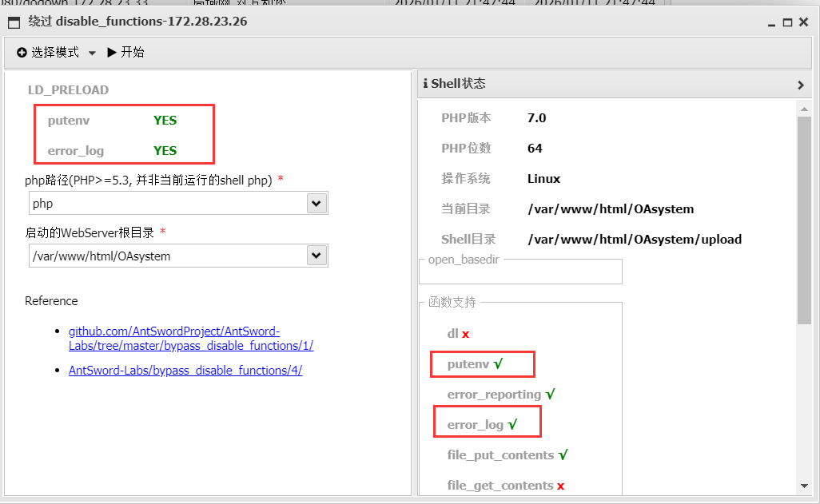Expand the WebServer根目录 dropdown arrow
Viewport: 820px width, 504px height.
(316, 256)
